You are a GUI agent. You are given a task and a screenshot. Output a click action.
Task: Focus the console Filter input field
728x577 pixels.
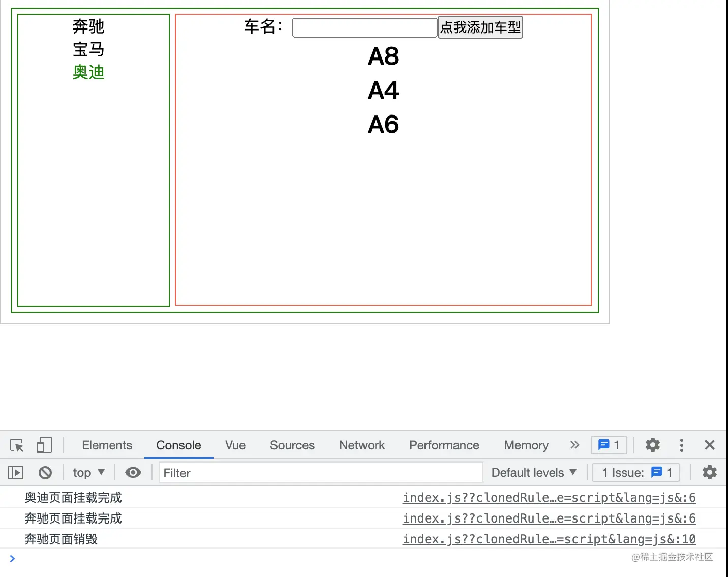tap(321, 473)
